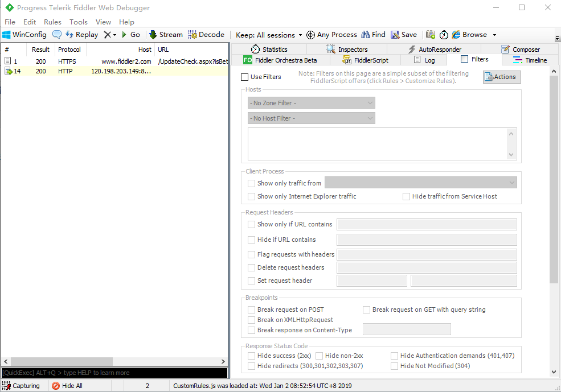Switch to the Statistics tab
The height and width of the screenshot is (392, 561).
[269, 49]
